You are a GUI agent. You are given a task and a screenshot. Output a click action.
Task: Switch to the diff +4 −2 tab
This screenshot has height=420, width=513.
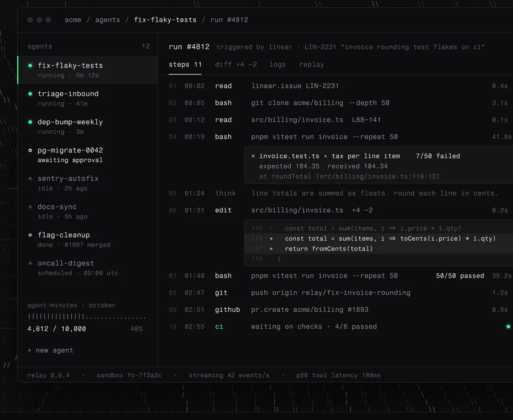point(235,65)
